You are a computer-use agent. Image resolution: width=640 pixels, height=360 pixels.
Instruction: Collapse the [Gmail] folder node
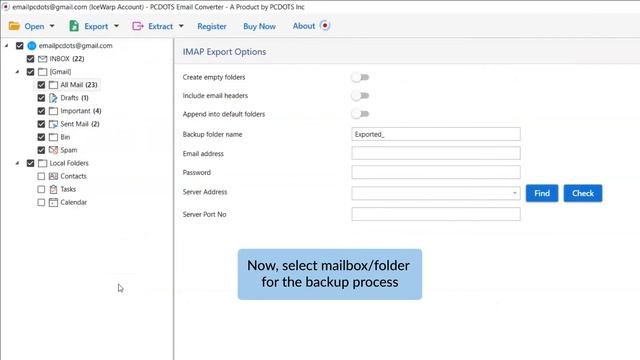click(18, 72)
